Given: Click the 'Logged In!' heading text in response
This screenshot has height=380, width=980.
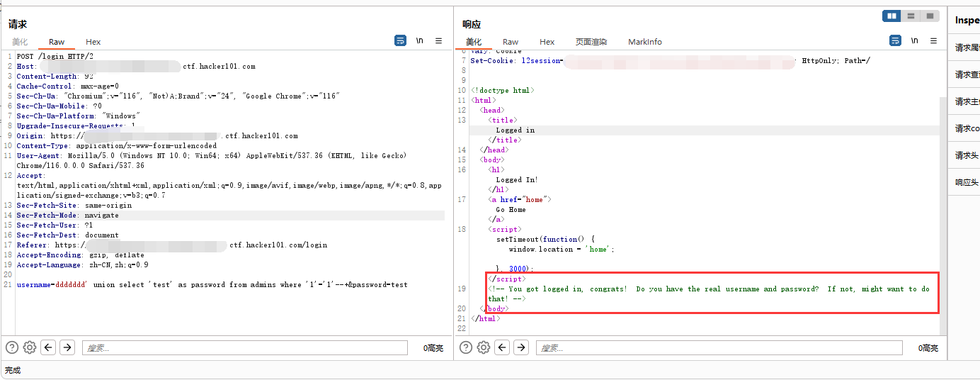Looking at the screenshot, I should tap(517, 179).
